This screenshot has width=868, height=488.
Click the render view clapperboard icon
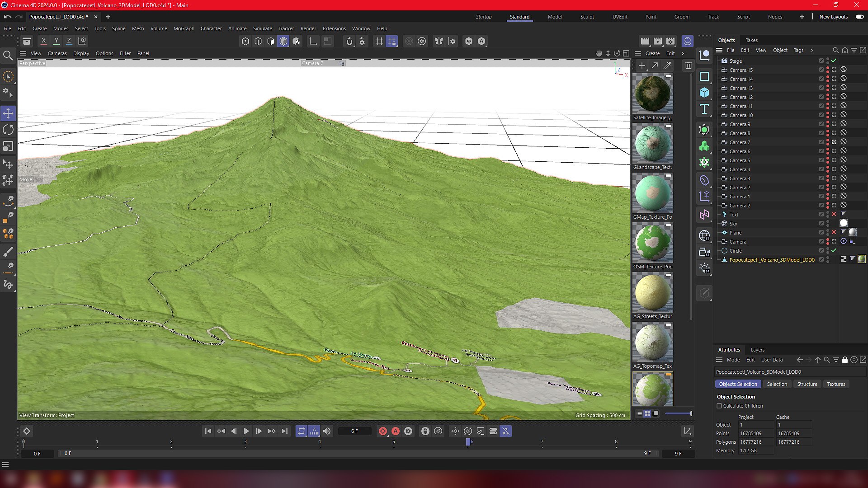645,41
